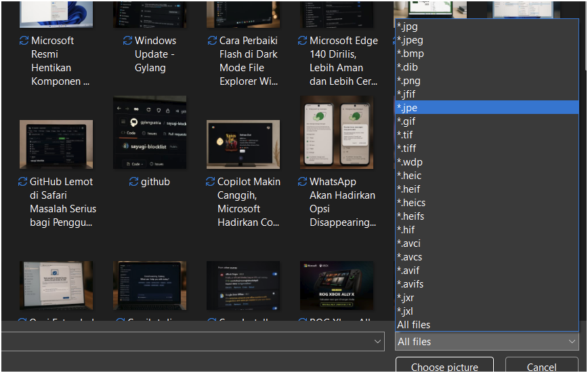Choose *.hif from the list
Screen dimensions: 588x373
[x=487, y=229]
